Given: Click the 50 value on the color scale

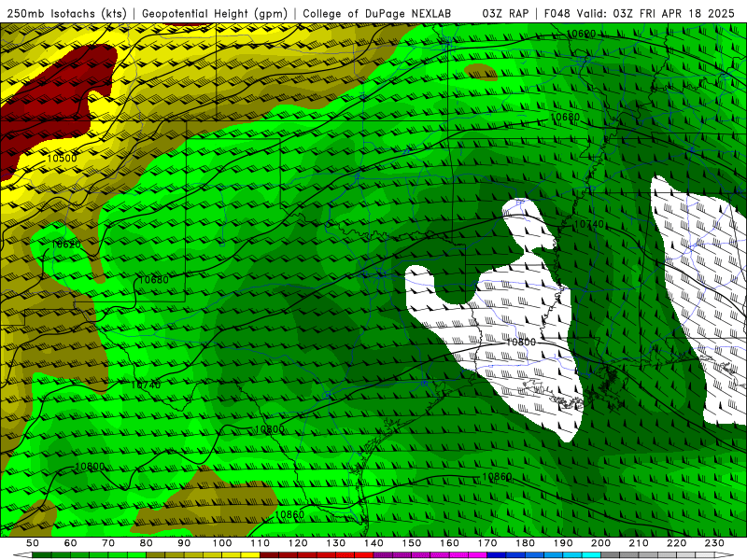Looking at the screenshot, I should coord(33,543).
